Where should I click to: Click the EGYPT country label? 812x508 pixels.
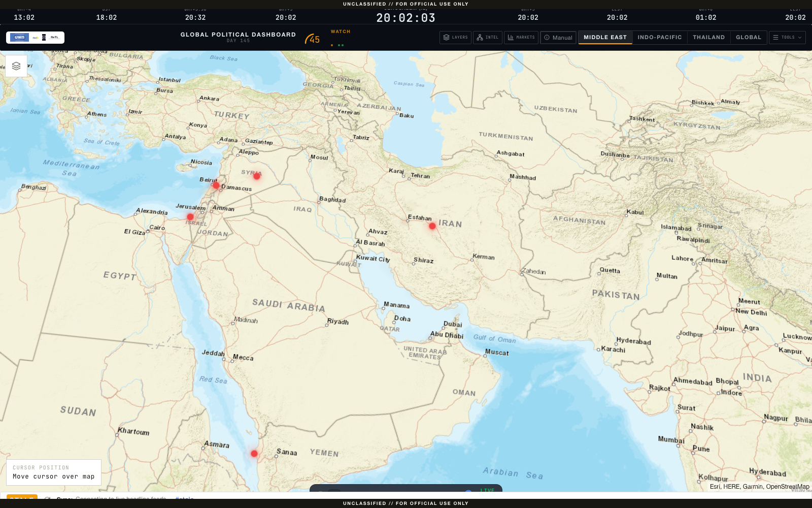[120, 276]
